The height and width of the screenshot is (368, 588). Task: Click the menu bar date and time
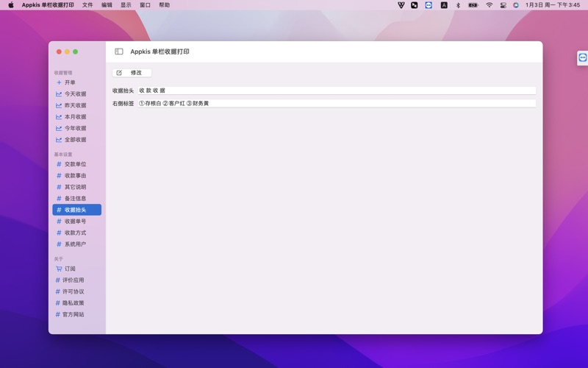coord(553,5)
